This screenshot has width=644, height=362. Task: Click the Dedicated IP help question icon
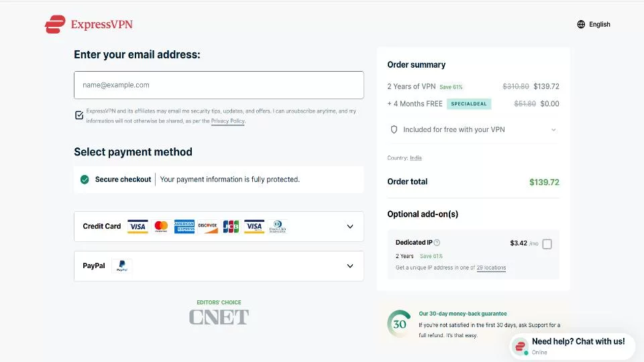pos(437,243)
